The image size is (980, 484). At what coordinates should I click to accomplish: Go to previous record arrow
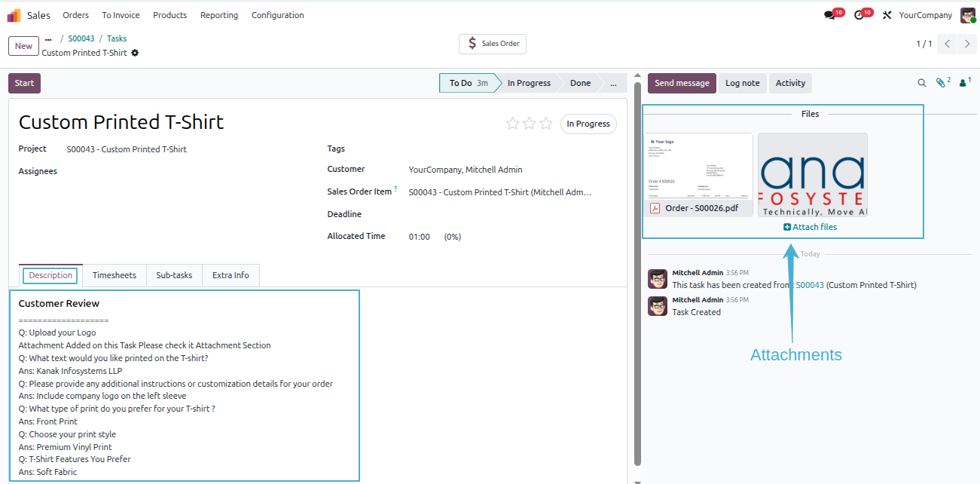pyautogui.click(x=948, y=44)
